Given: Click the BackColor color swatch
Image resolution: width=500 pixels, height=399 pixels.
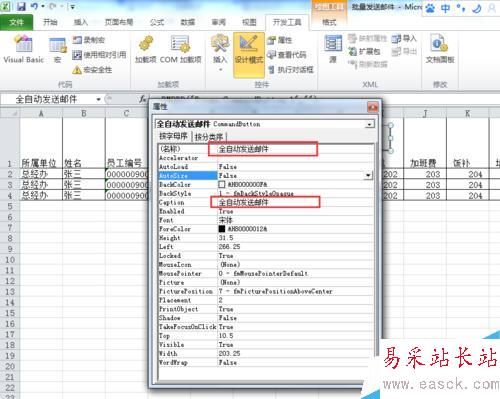Looking at the screenshot, I should click(222, 184).
